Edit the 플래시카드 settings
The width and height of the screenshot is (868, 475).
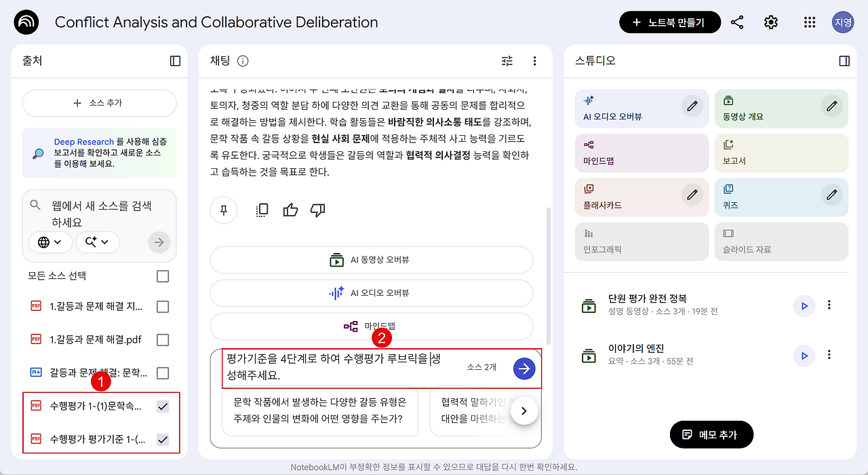click(x=692, y=195)
